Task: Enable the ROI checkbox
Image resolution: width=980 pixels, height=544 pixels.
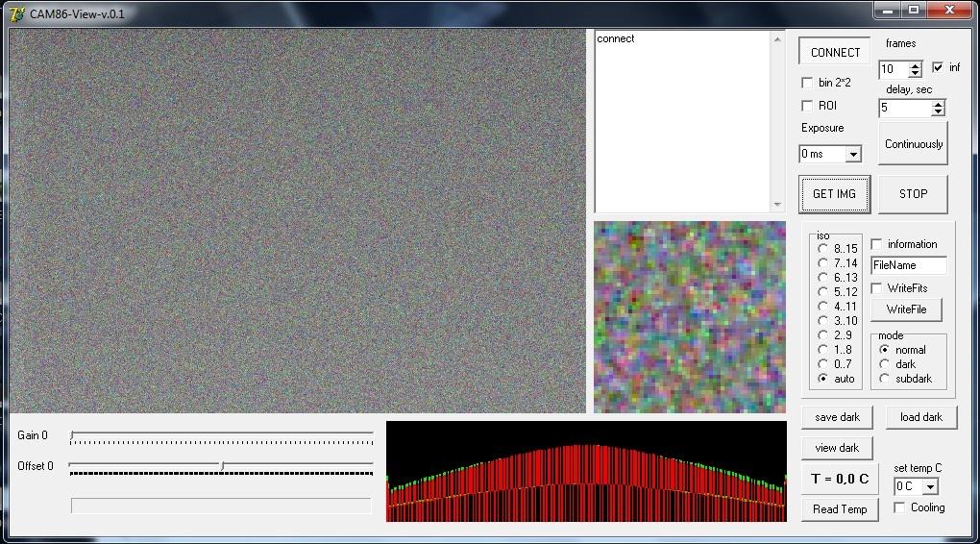Action: click(x=807, y=106)
